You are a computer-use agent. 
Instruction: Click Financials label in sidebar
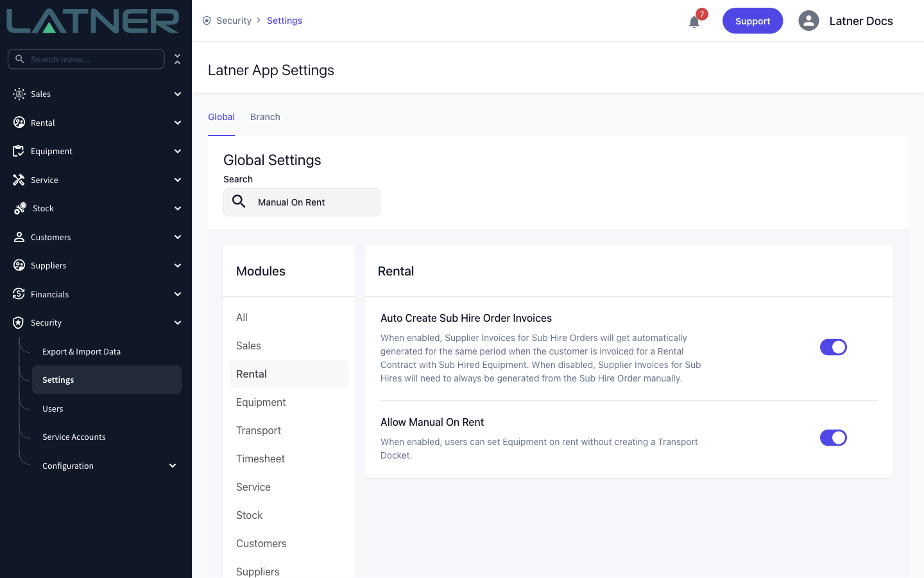point(49,294)
